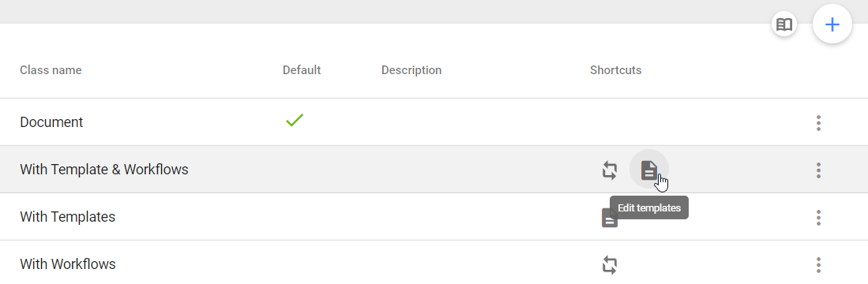
Task: Click the Default column header
Action: (302, 70)
